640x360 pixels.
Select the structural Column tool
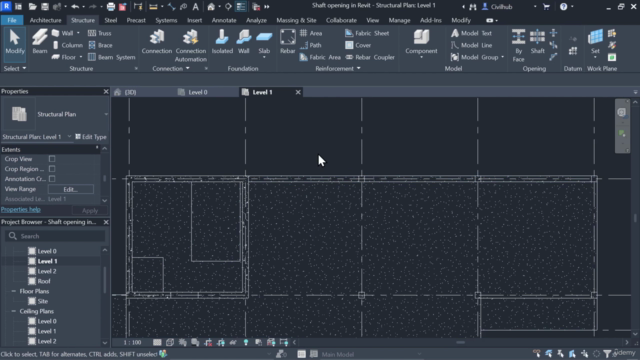point(67,45)
